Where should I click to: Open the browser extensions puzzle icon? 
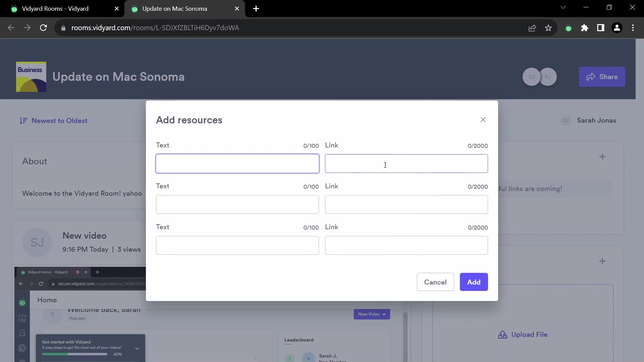[585, 28]
